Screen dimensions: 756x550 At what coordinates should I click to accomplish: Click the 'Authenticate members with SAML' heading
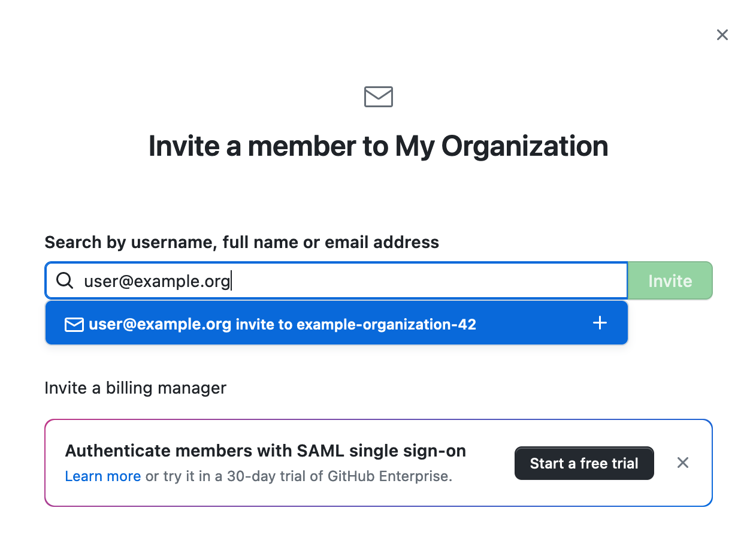click(265, 451)
